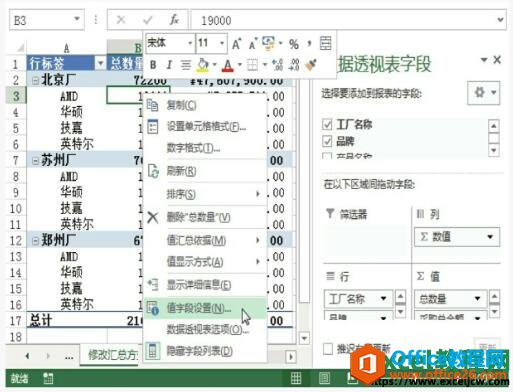Choose 复制(C) from context menu

[205, 105]
